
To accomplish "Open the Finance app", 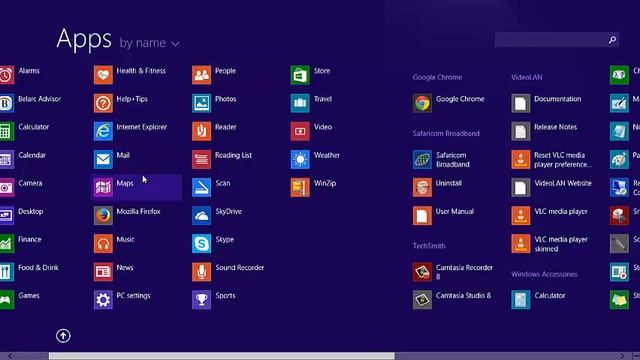I will point(21,244).
